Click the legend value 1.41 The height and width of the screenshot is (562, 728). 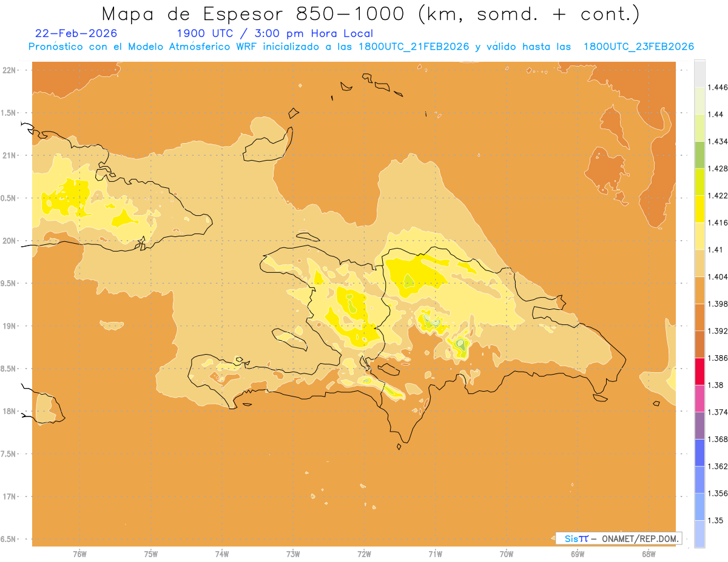[x=716, y=250]
